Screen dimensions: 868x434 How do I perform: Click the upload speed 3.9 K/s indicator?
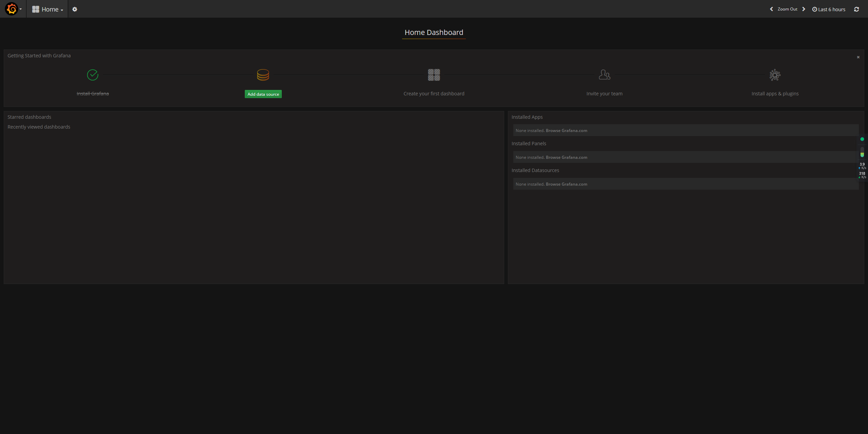pos(862,166)
